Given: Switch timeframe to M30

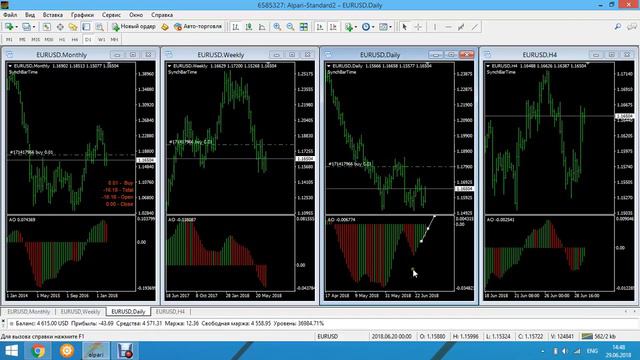Looking at the screenshot, I should tap(49, 40).
